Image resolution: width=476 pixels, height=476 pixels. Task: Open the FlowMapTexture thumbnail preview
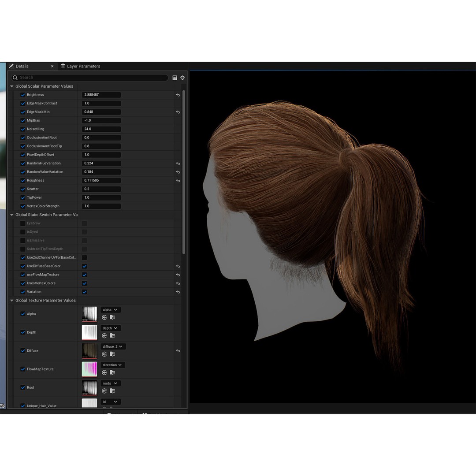[x=89, y=368]
